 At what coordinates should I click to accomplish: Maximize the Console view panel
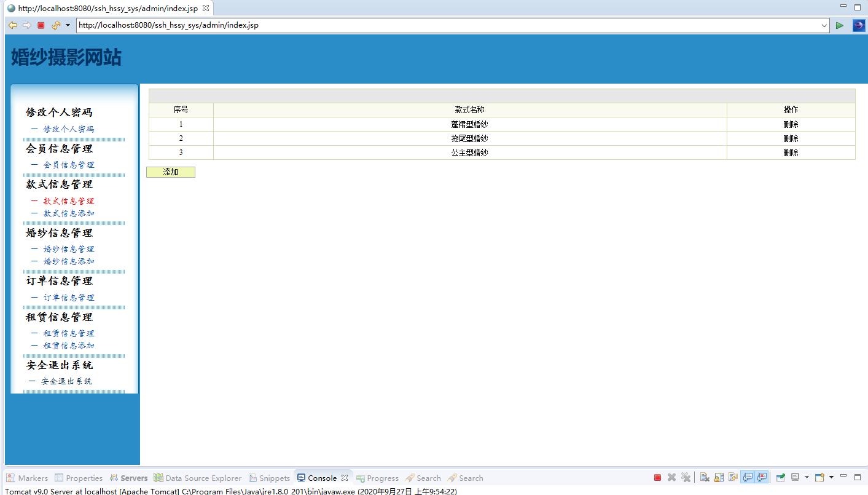858,477
